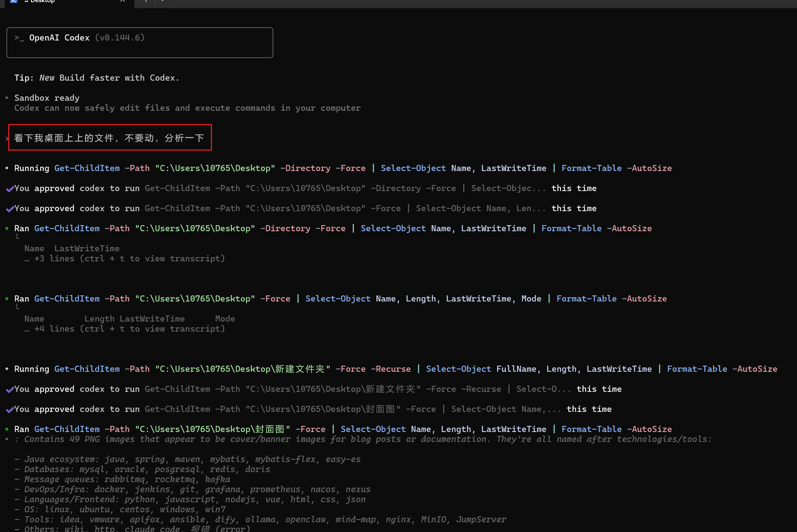
Task: Click the 'Ran Get-ChildItem' line with -Directory -Force
Action: tap(333, 228)
